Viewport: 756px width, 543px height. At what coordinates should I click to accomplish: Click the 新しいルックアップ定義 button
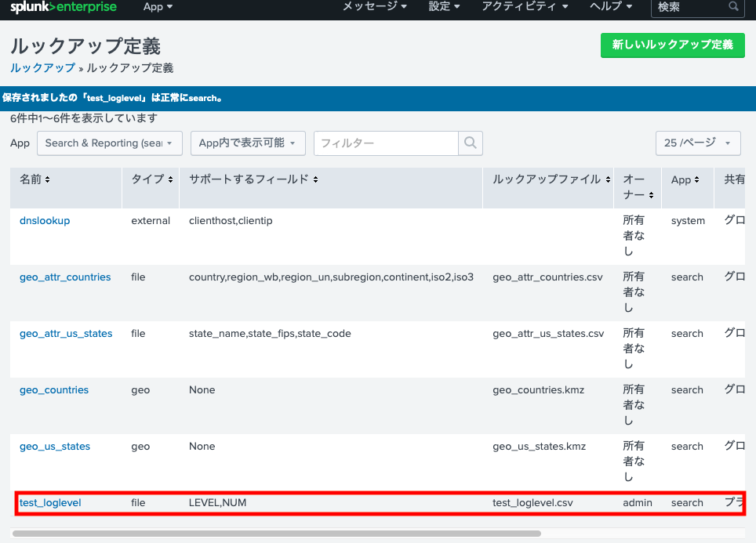click(672, 45)
